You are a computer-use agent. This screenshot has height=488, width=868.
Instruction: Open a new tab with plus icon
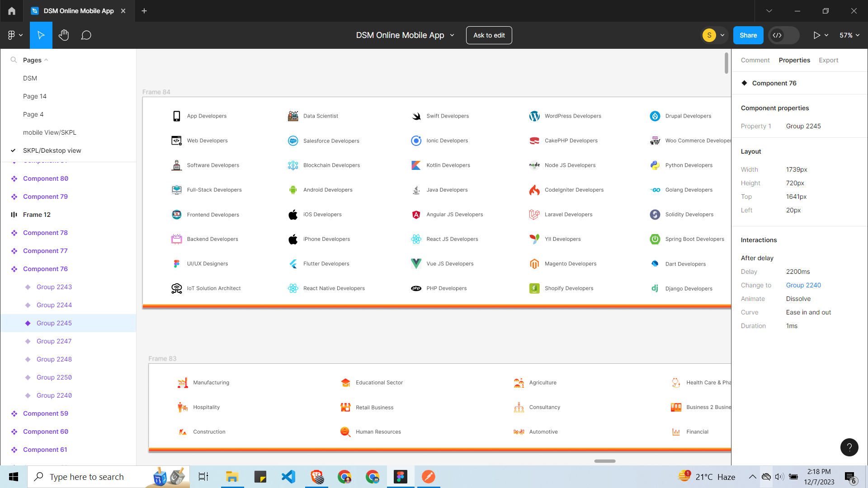(x=144, y=11)
